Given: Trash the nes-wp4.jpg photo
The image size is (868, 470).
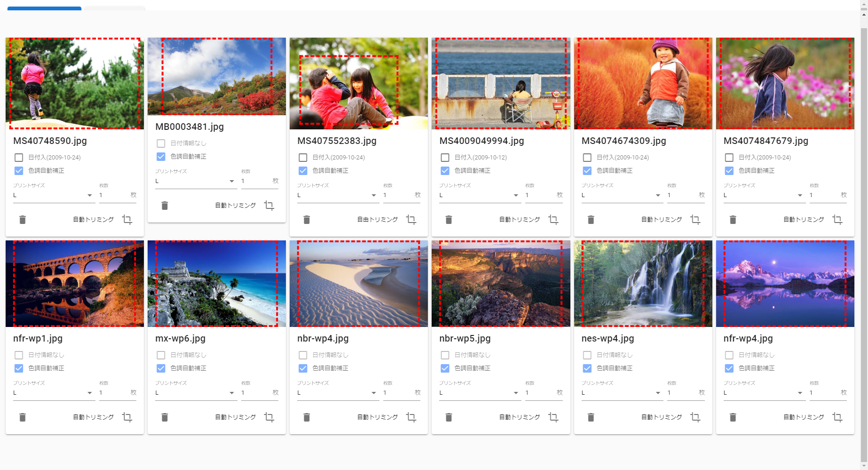Looking at the screenshot, I should (591, 417).
